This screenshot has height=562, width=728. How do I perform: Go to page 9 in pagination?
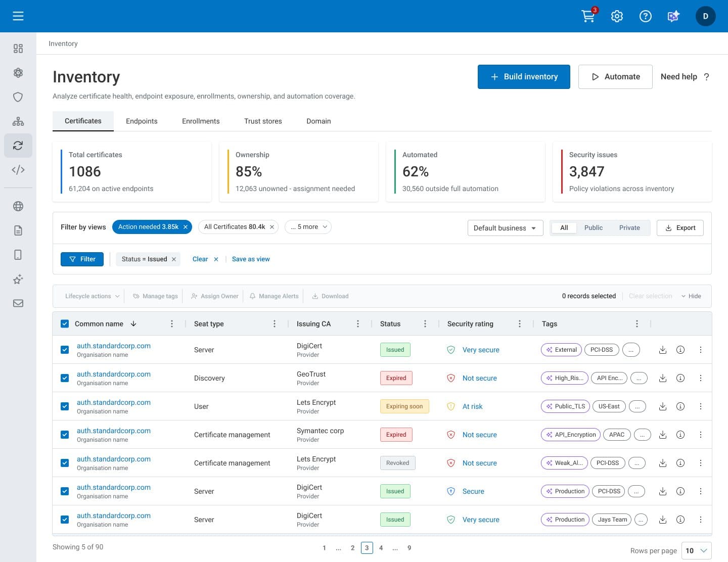(409, 548)
